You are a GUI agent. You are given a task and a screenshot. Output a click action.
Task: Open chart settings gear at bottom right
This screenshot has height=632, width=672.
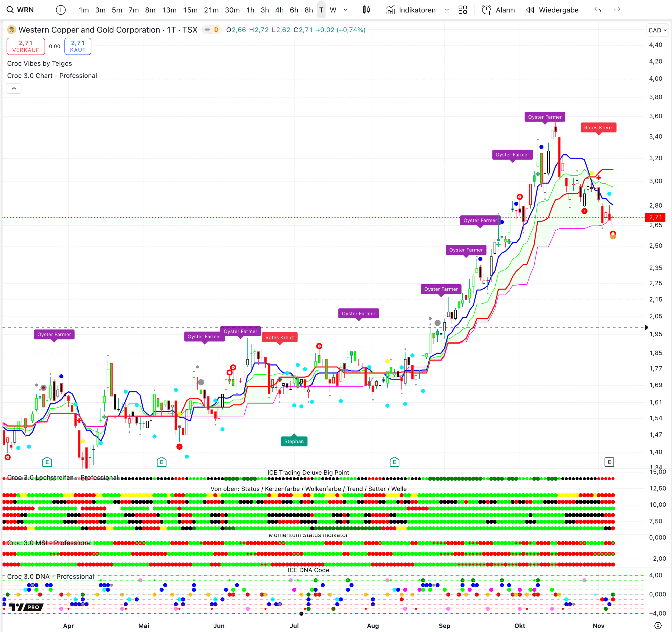657,626
